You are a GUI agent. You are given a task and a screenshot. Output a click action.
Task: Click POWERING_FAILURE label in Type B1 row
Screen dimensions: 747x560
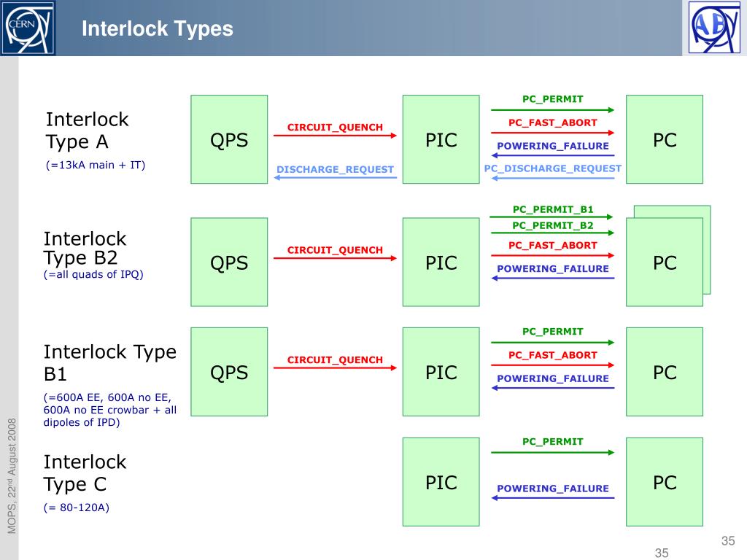[553, 378]
